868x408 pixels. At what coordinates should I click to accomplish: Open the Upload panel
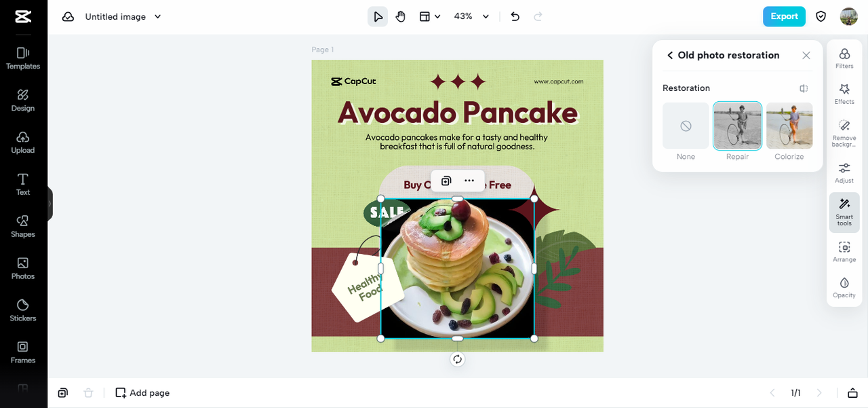coord(23,143)
